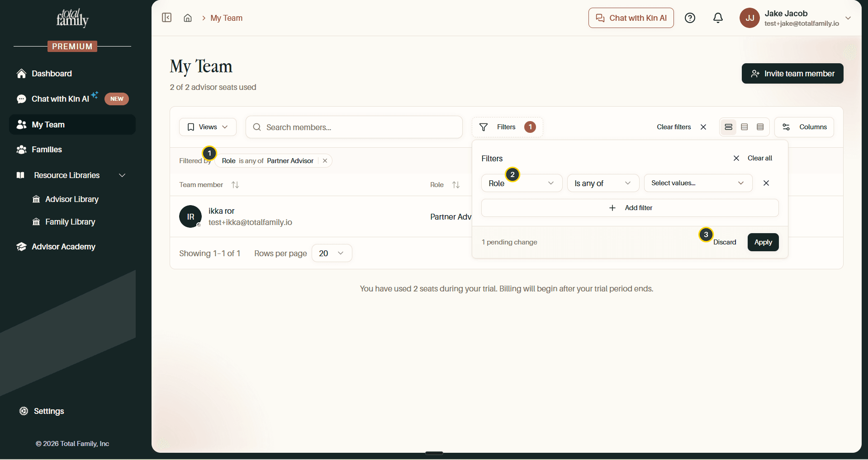
Task: Expand the user account menu chevron
Action: 848,18
